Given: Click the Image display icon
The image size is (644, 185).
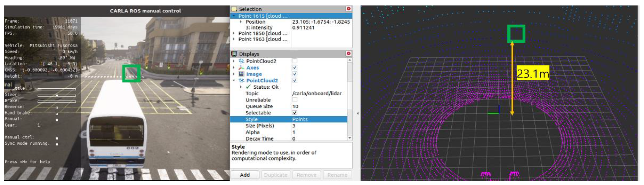Looking at the screenshot, I should click(x=241, y=74).
